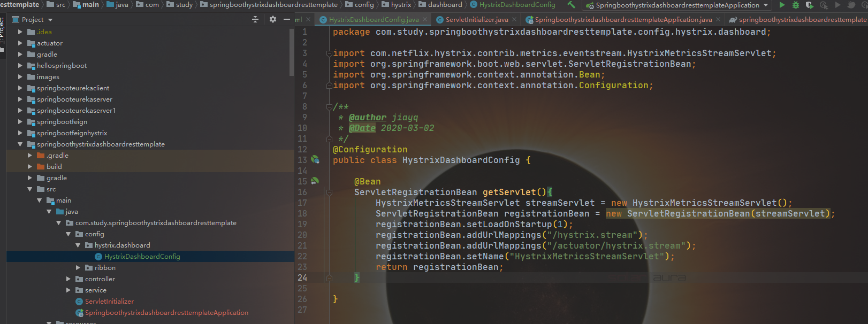Select the com.study.springboothystrixdashboardresttemplate package

156,222
